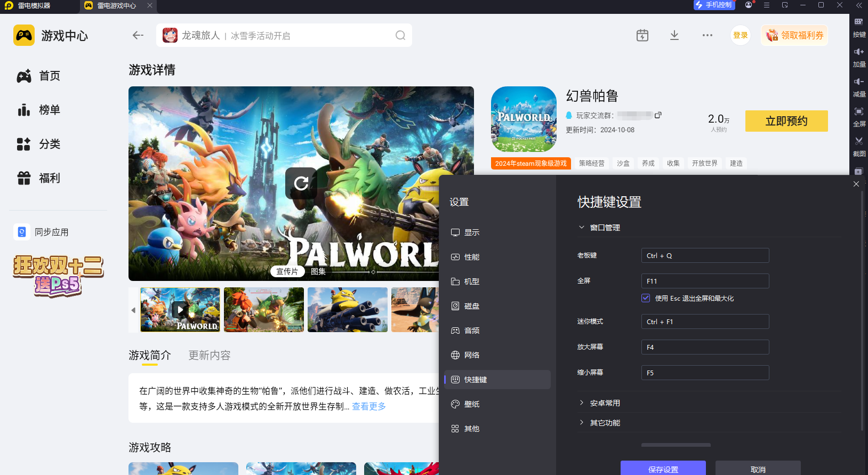Open the 狂欢双十二 promo banner
Screen dimensions: 868x475
(x=58, y=276)
